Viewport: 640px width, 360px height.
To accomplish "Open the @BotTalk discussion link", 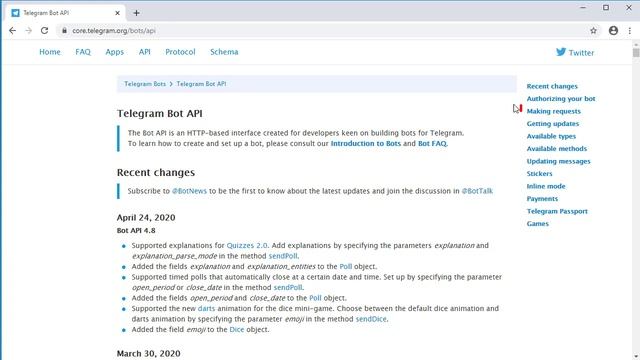I will pyautogui.click(x=477, y=191).
